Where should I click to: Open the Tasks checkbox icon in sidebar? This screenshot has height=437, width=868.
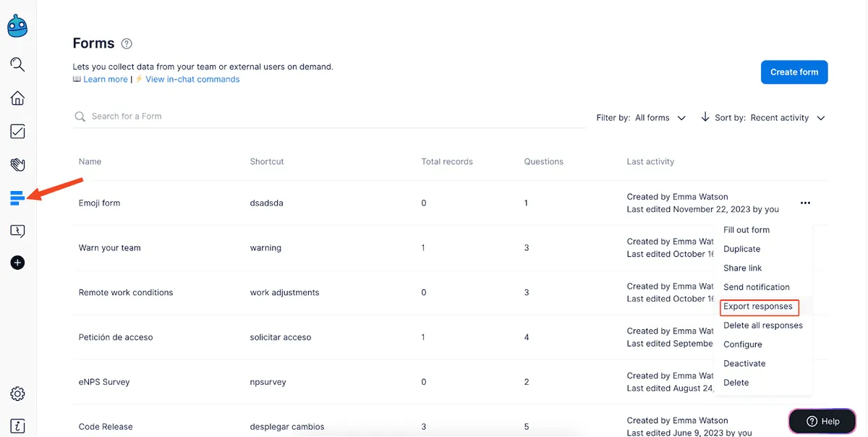coord(17,131)
